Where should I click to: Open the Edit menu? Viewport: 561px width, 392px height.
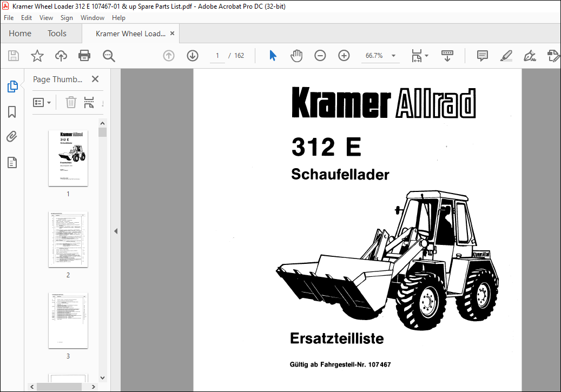click(27, 17)
